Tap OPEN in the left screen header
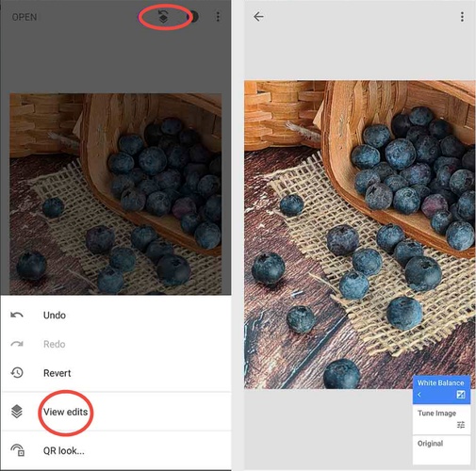Screen dimensions: 476x471 pyautogui.click(x=25, y=17)
